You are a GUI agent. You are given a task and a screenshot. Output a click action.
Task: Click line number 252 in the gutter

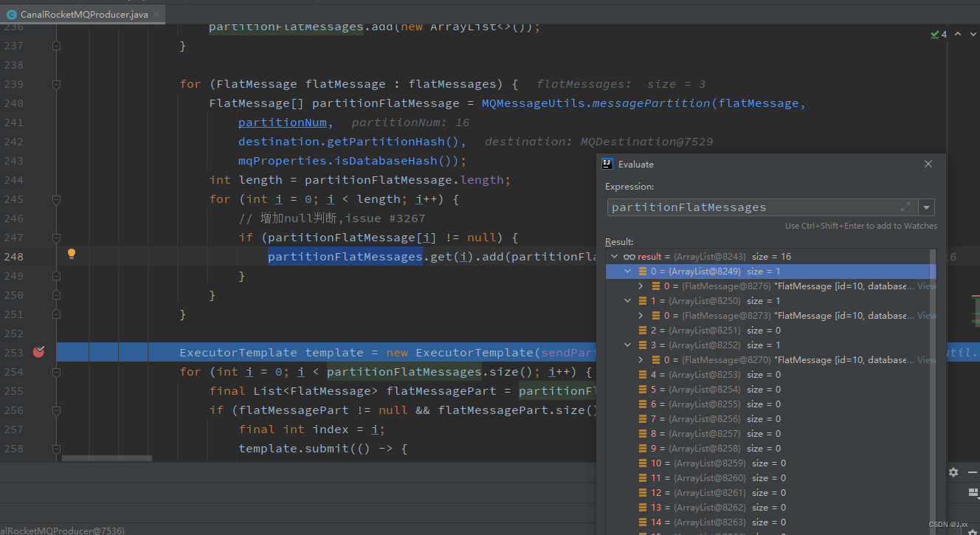pos(13,334)
